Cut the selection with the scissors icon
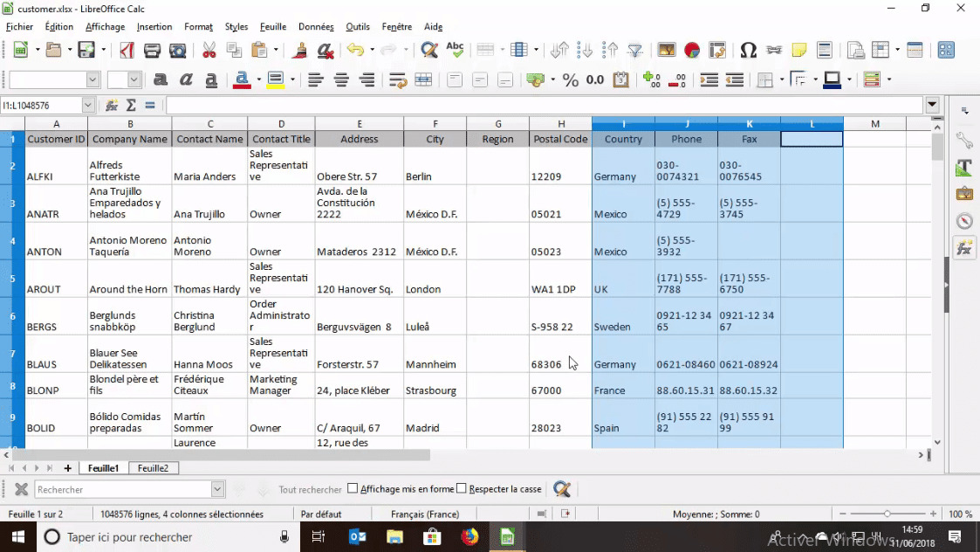 click(x=209, y=50)
